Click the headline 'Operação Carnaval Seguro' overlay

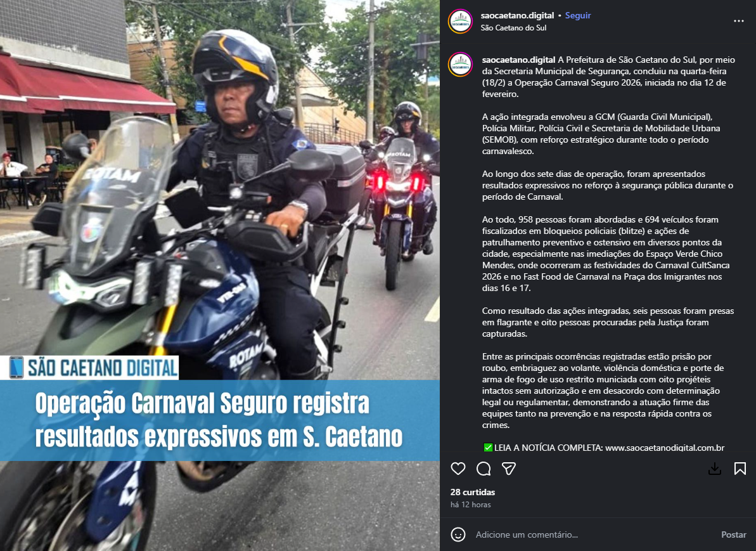point(219,420)
